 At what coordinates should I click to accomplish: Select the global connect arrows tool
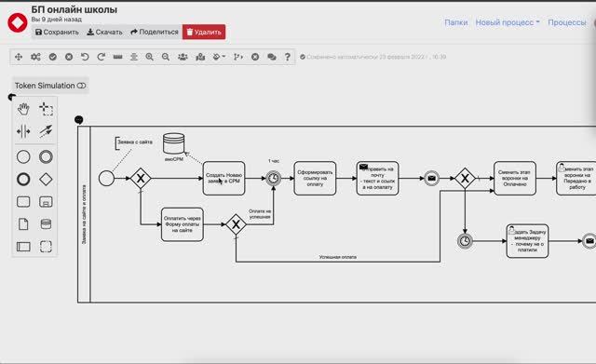pyautogui.click(x=46, y=131)
